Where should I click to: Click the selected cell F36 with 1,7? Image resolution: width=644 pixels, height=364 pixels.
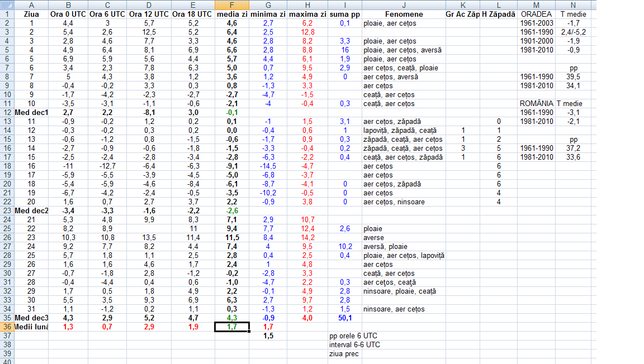point(231,327)
